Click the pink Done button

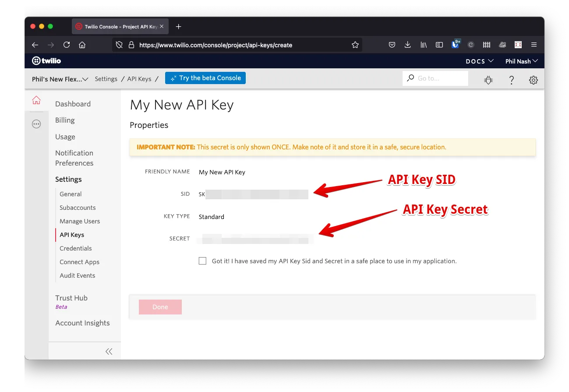pyautogui.click(x=160, y=307)
